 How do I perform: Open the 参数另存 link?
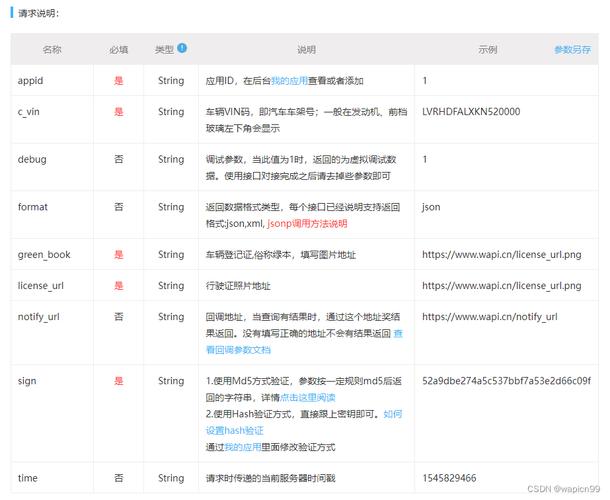pos(572,50)
